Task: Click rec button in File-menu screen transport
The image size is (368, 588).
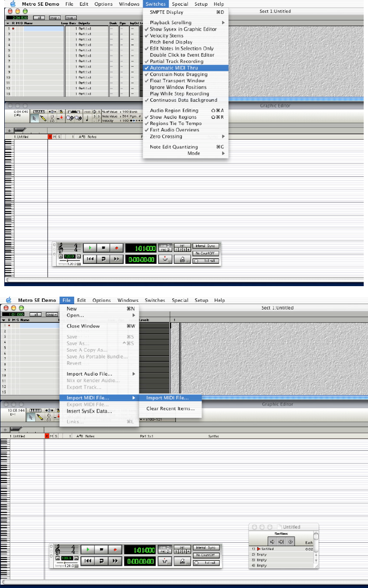Action: pos(164,551)
